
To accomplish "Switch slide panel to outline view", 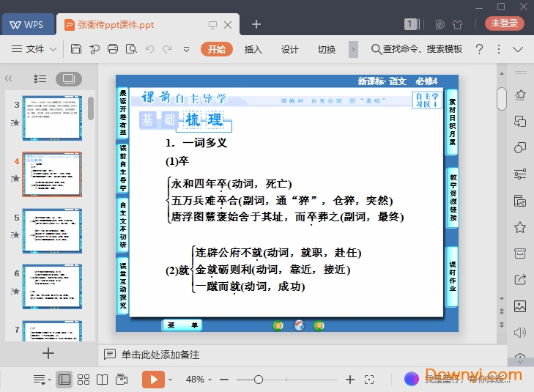I will click(x=40, y=79).
